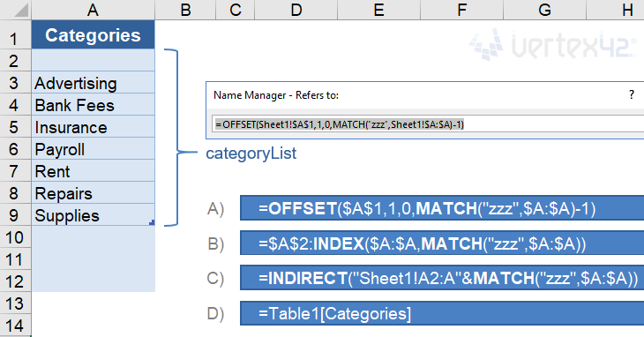Click the table resize handle below Supplies

(152, 222)
